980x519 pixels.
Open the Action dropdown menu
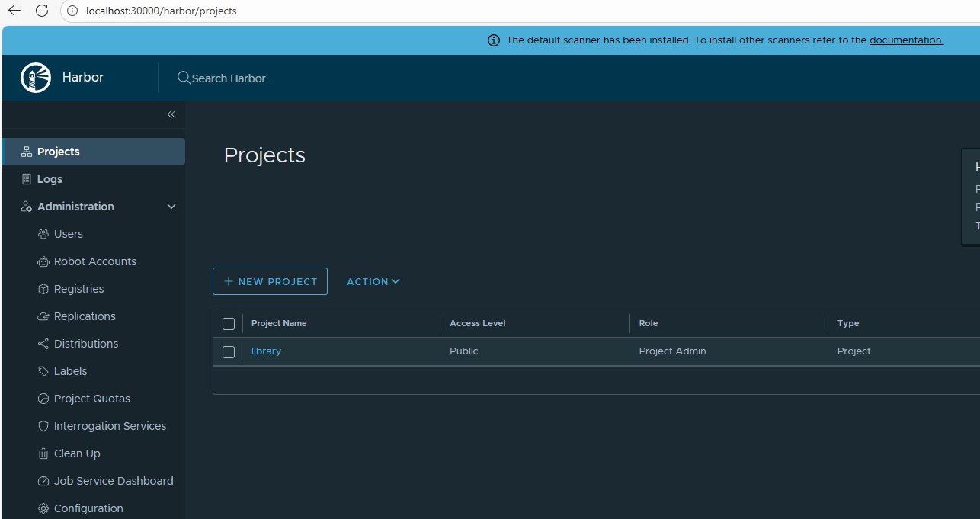[373, 281]
